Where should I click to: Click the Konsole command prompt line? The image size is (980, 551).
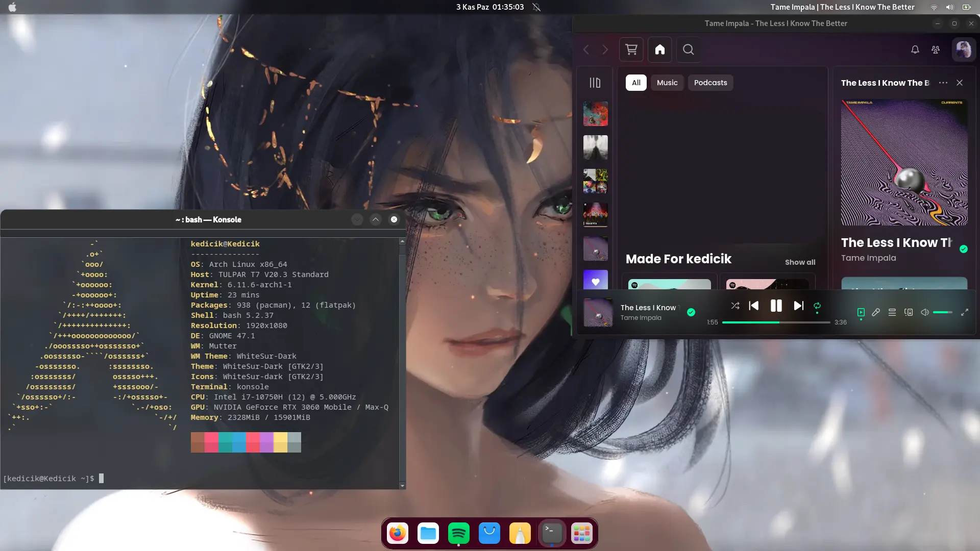tap(53, 479)
